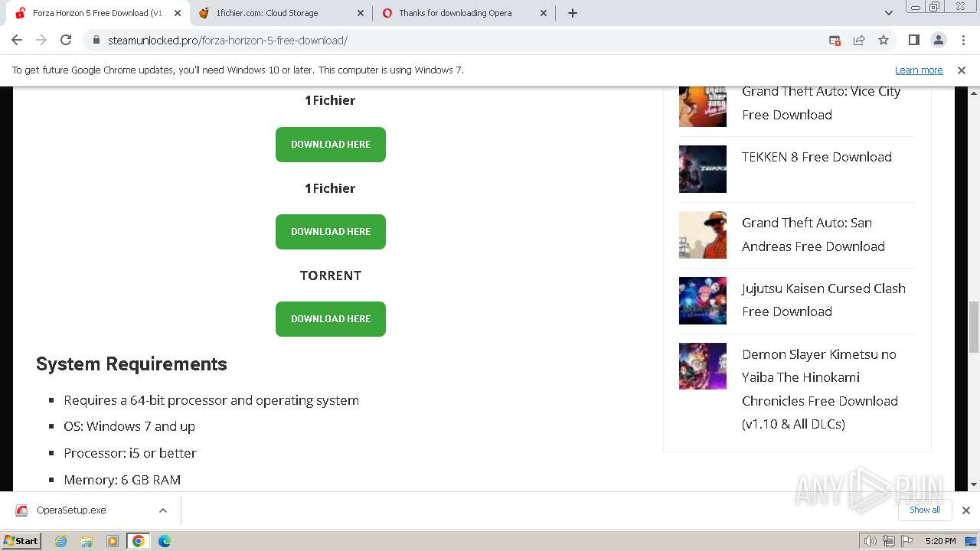
Task: Open Grand Theft Auto: Vice City Free Download
Action: 821,103
